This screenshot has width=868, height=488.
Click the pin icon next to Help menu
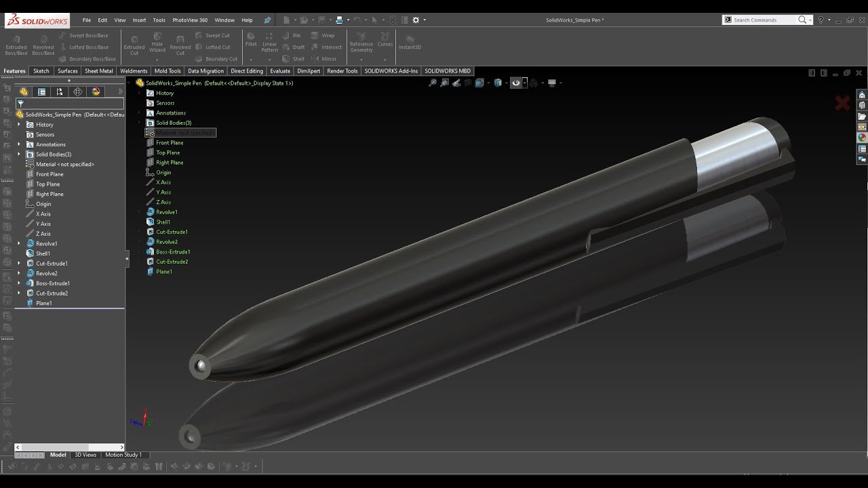tap(267, 20)
